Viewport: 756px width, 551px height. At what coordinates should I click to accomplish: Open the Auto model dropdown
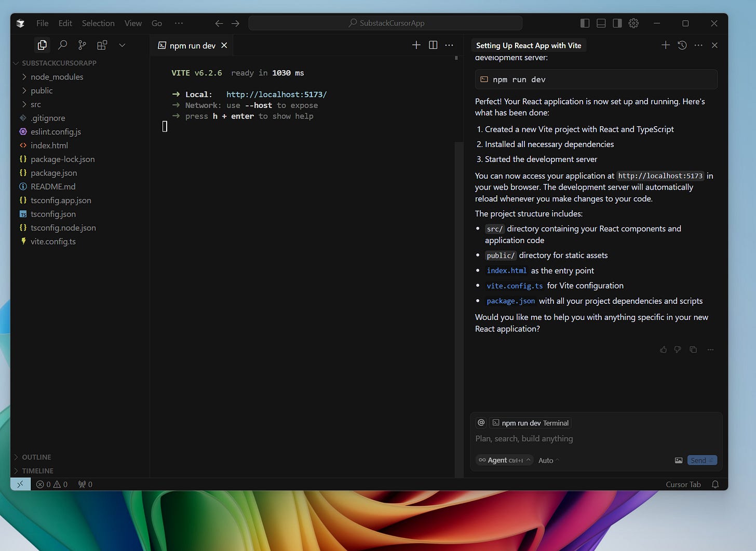click(x=549, y=460)
